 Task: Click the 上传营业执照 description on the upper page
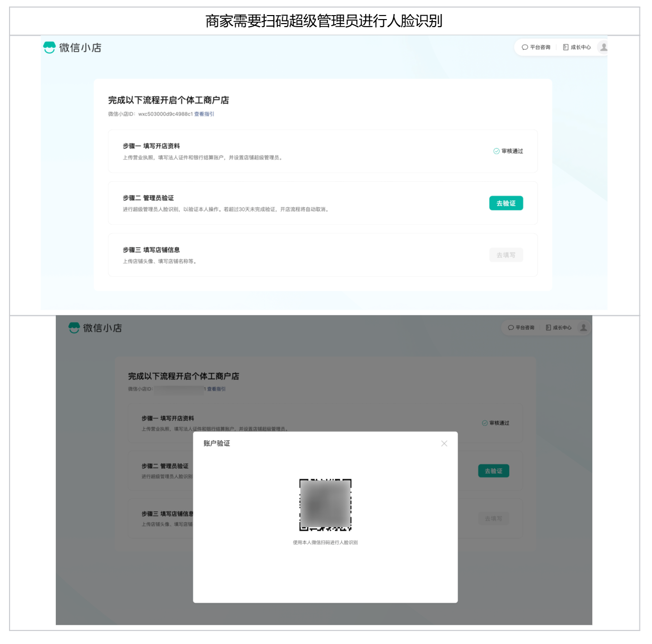coord(203,158)
